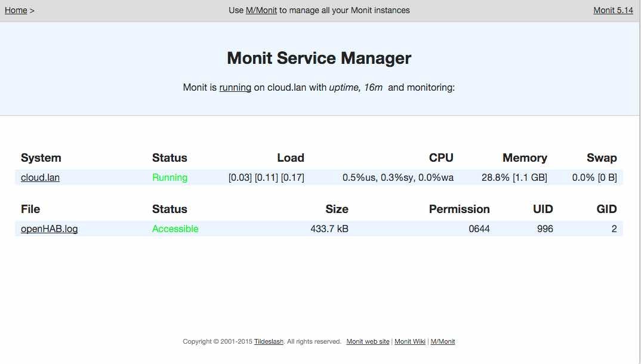Screen dimensions: 641x364
Task: Click the 28.8% [1.1 GB] memory value
Action: click(514, 177)
